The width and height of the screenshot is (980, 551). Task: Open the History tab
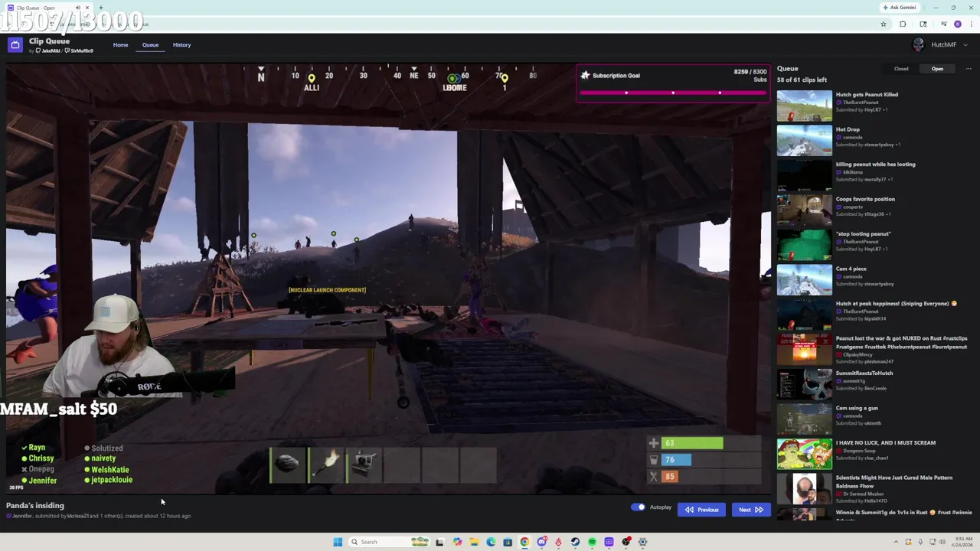[x=181, y=45]
